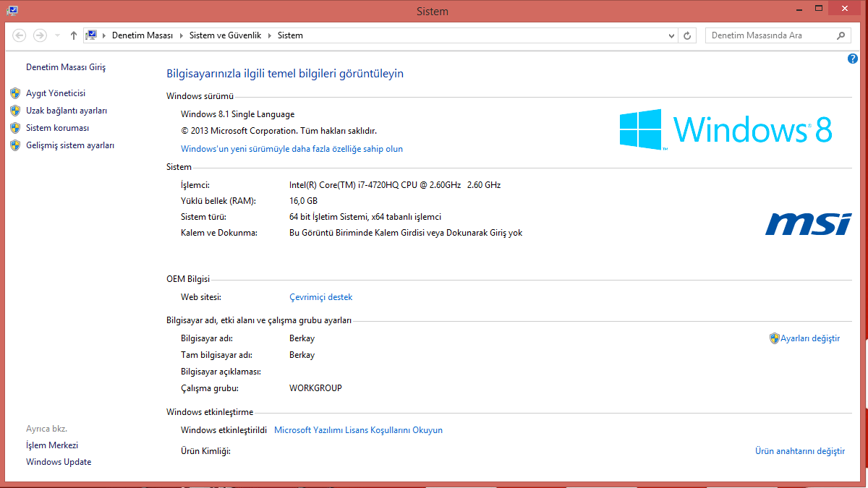Image resolution: width=868 pixels, height=488 pixels.
Task: Open Windows Update link
Action: click(x=59, y=462)
